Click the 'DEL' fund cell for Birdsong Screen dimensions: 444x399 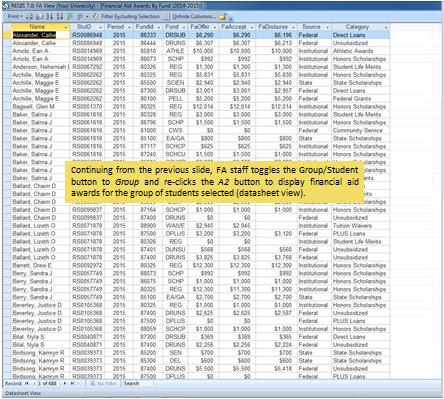pyautogui.click(x=175, y=361)
